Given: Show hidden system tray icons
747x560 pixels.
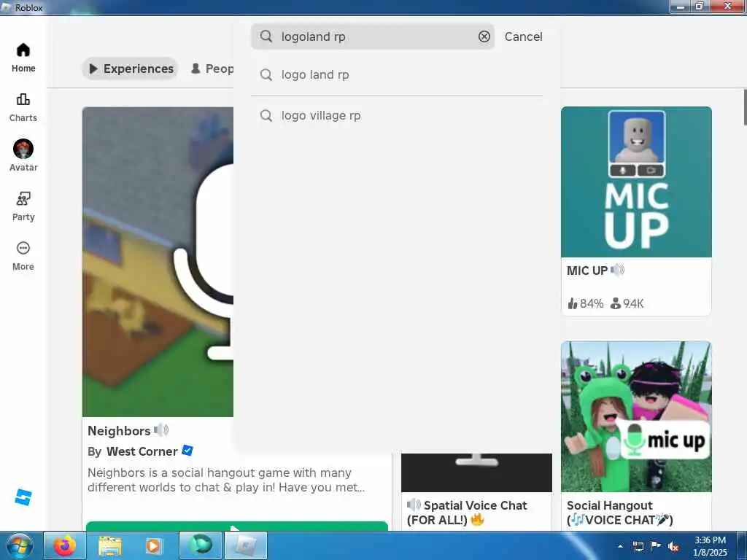Looking at the screenshot, I should point(620,546).
